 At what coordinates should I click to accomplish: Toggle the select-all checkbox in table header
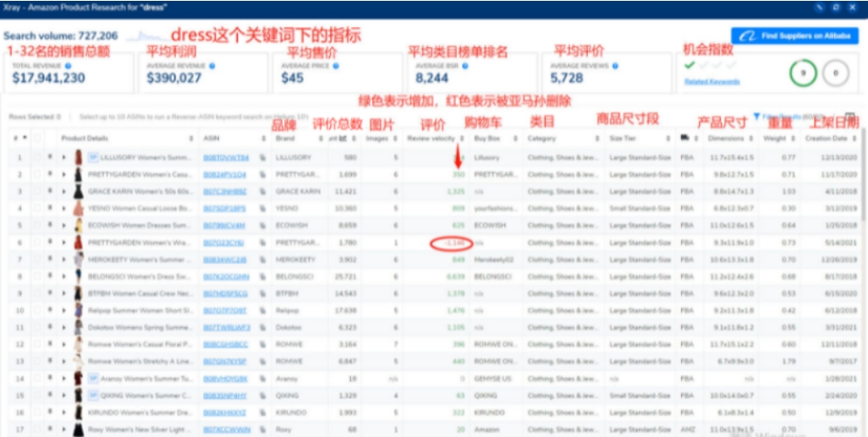click(36, 139)
